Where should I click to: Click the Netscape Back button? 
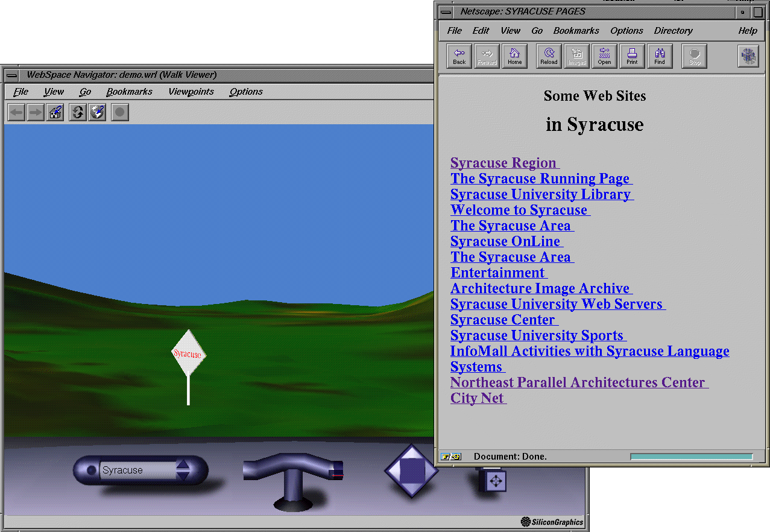pos(459,56)
